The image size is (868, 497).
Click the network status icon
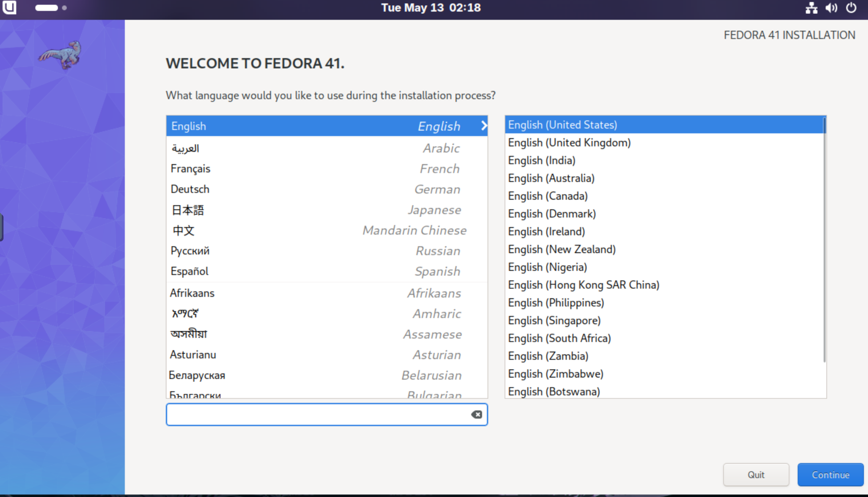(811, 8)
